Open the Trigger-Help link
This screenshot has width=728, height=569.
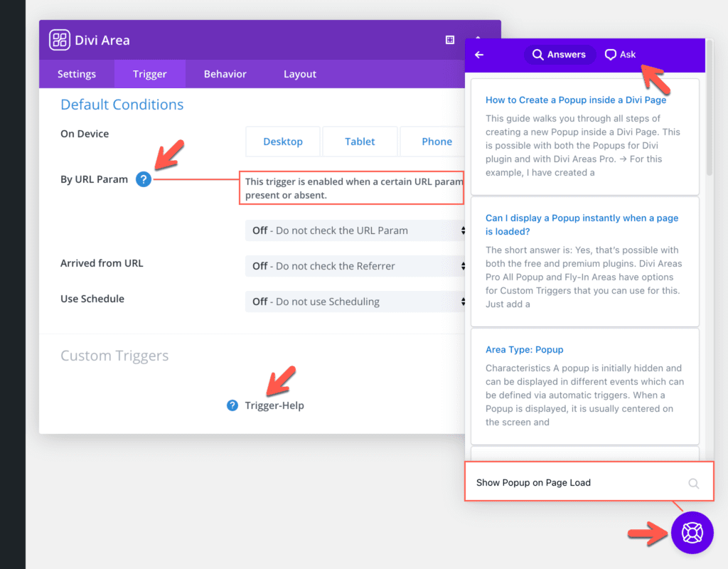(274, 405)
